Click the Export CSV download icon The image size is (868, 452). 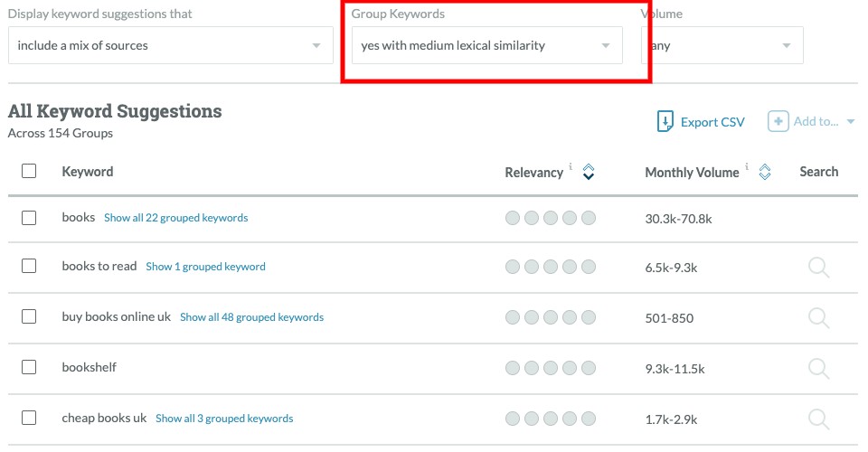pos(665,121)
